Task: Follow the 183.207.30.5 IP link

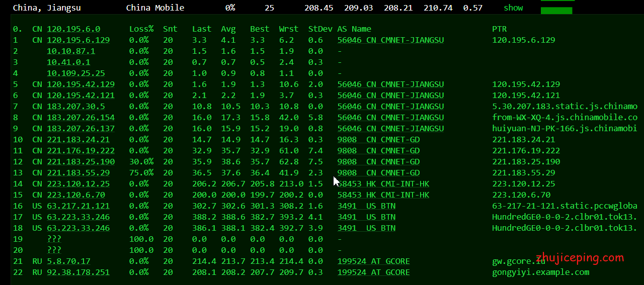Action: point(76,107)
